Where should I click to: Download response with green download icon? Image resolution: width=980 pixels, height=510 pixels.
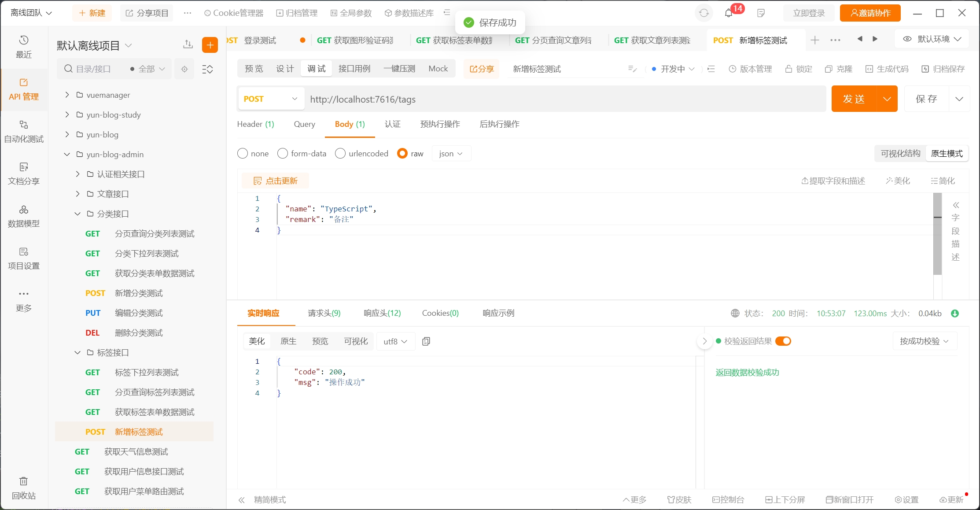point(955,314)
